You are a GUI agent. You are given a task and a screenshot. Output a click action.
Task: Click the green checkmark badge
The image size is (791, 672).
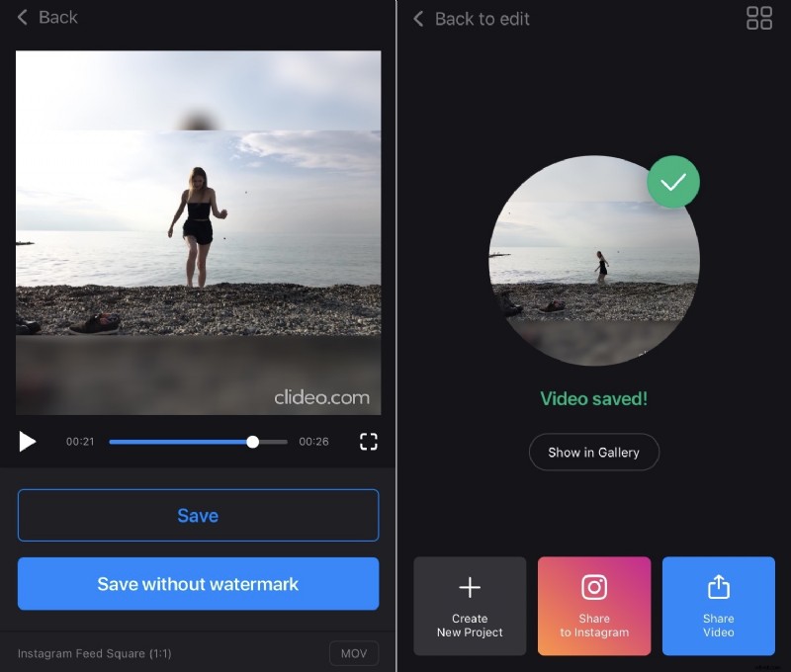[x=673, y=182]
